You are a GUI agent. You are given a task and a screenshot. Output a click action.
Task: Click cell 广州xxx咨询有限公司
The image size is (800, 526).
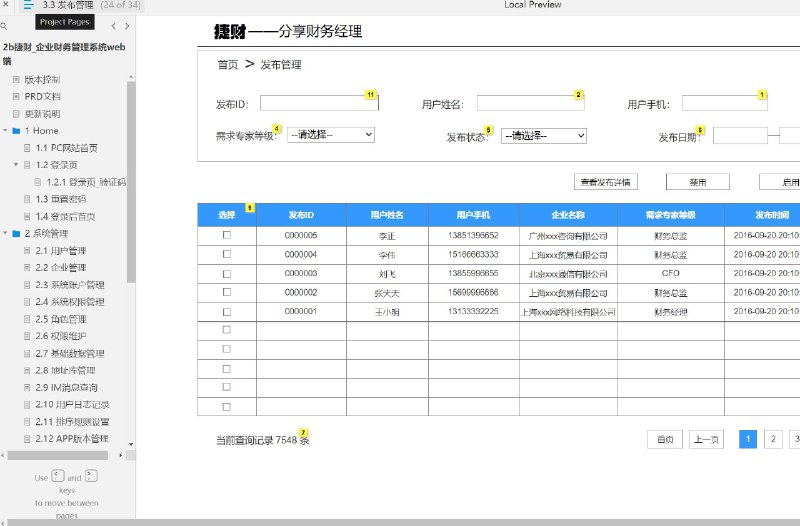568,236
